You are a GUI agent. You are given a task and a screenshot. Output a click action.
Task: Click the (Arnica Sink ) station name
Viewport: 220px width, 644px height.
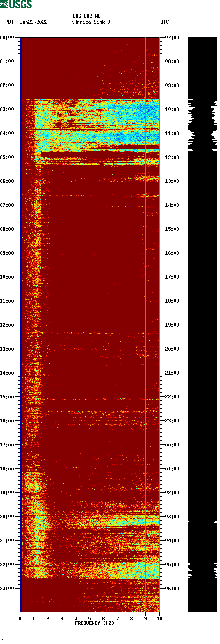tap(91, 22)
